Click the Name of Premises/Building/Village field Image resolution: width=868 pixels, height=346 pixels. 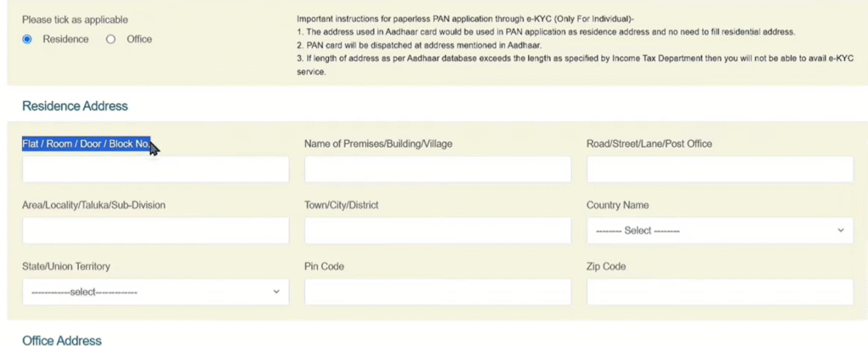tap(437, 170)
